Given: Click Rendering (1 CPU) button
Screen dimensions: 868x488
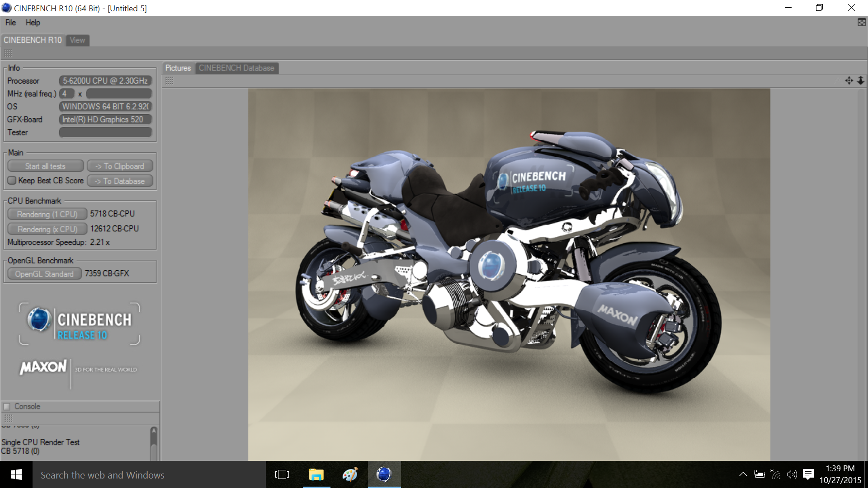Looking at the screenshot, I should click(47, 214).
